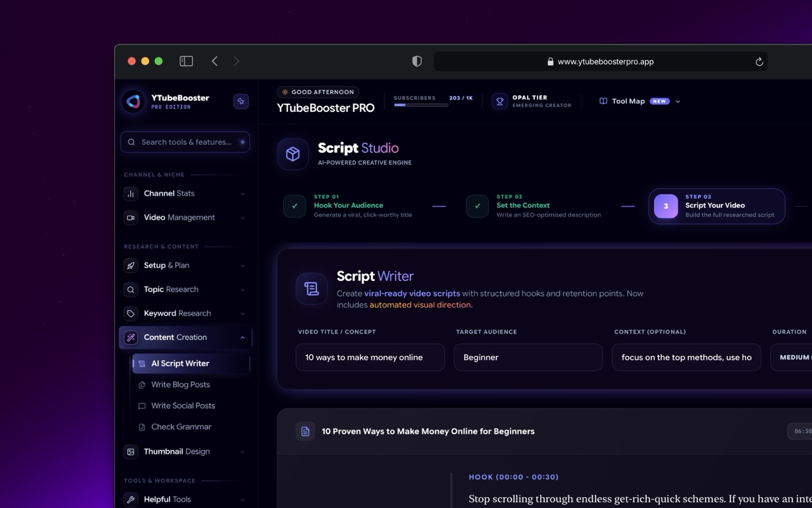Click the lock icon in the address bar

[551, 62]
